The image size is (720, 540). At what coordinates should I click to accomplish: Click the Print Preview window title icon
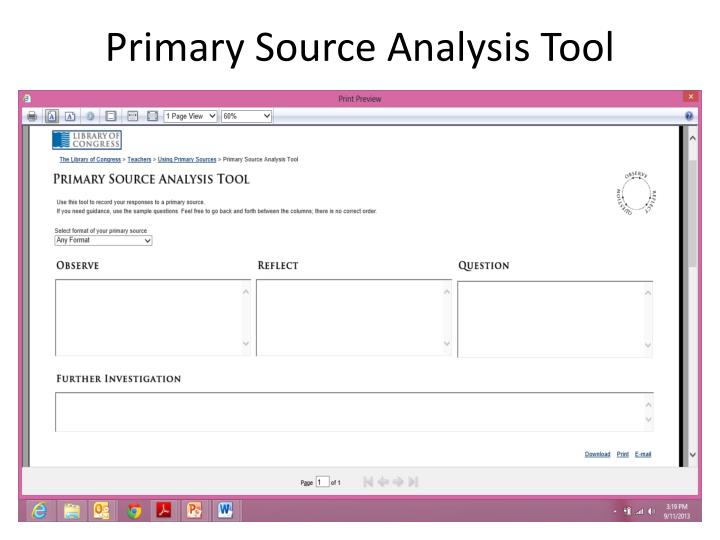[27, 98]
